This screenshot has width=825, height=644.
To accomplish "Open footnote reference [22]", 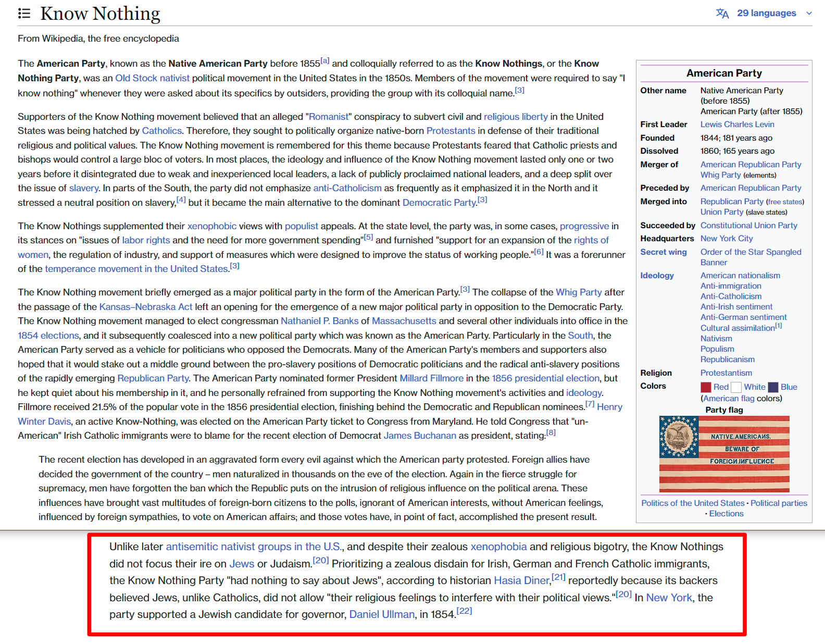I will coord(464,611).
